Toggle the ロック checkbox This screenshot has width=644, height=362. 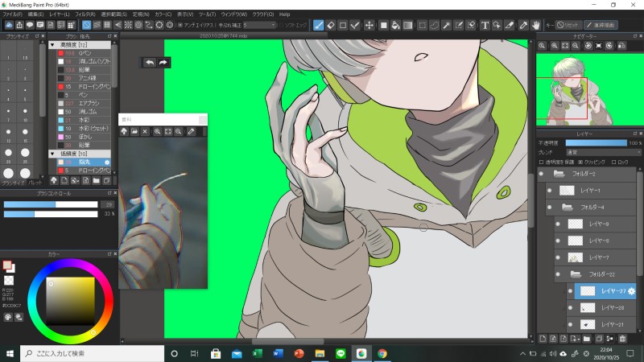[x=613, y=162]
